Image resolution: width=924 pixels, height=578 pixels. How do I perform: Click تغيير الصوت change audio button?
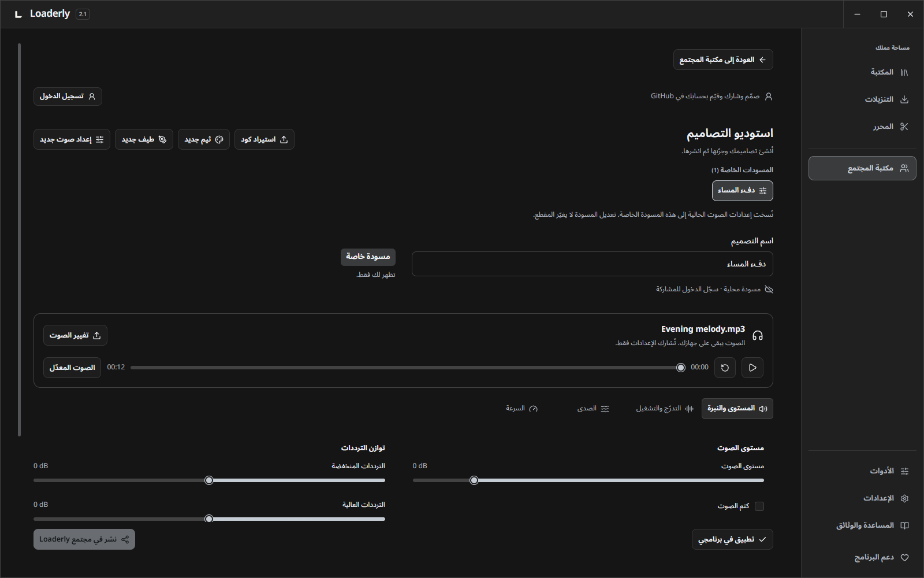click(x=75, y=335)
